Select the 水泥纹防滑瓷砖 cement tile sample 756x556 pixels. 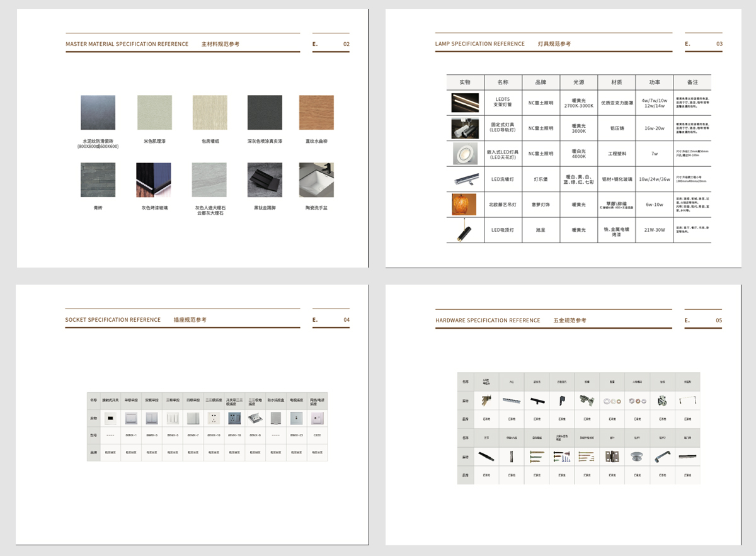[x=98, y=113]
